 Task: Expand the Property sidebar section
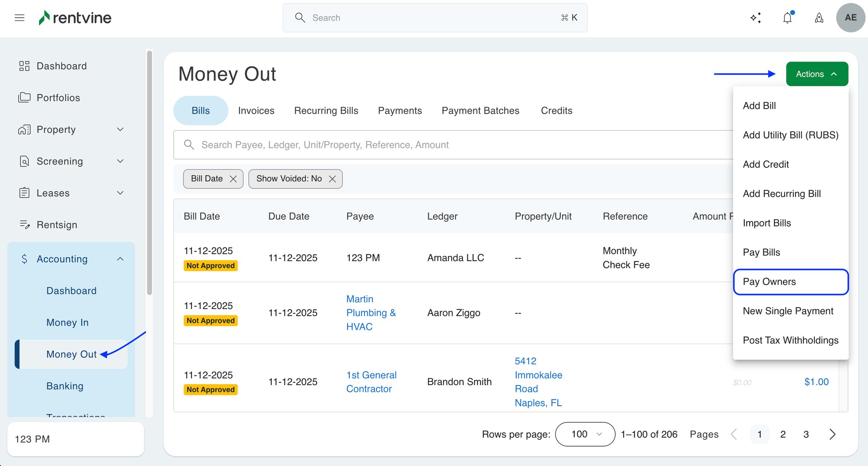coord(120,130)
